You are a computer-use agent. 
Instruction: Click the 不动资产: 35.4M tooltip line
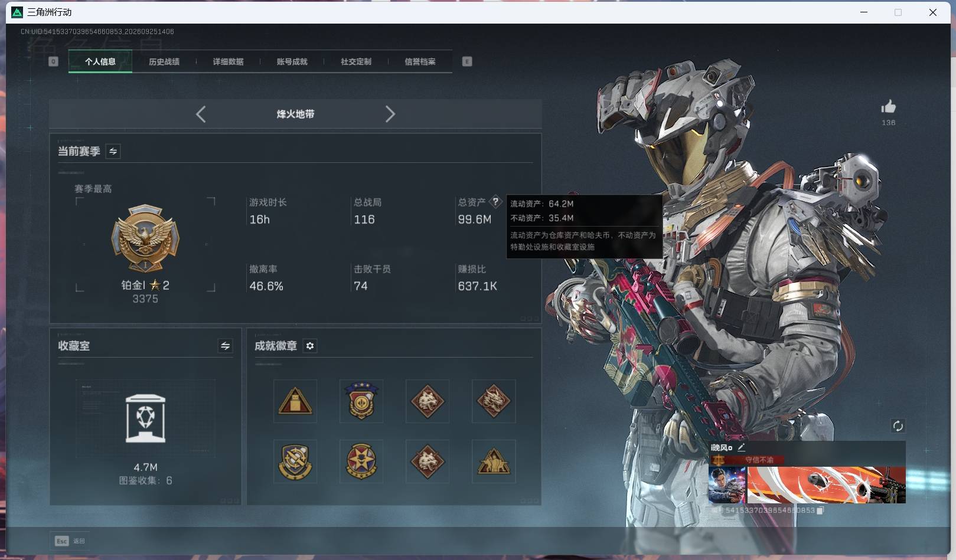(542, 218)
